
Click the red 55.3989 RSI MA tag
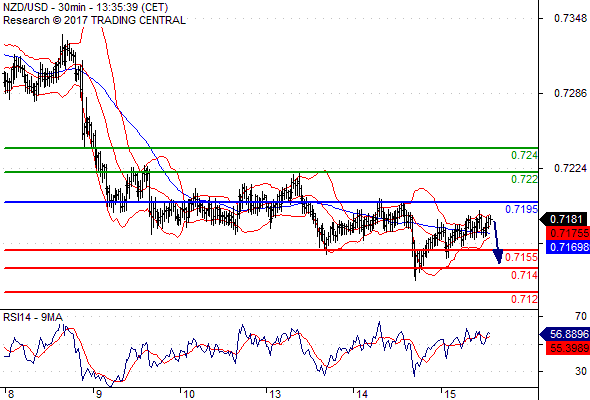[567, 348]
